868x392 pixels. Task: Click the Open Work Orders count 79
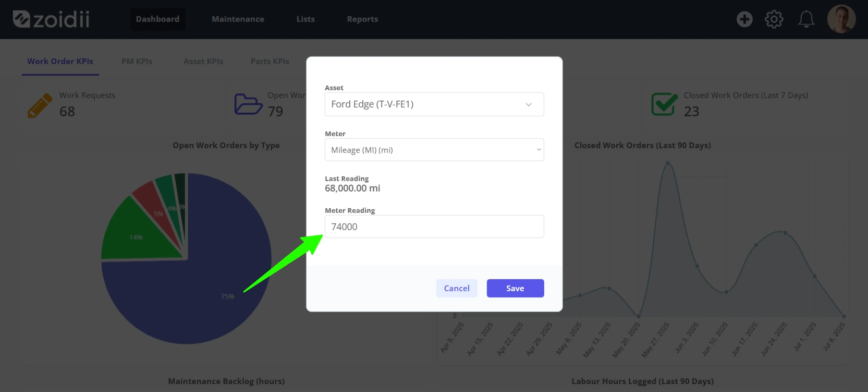coord(275,112)
